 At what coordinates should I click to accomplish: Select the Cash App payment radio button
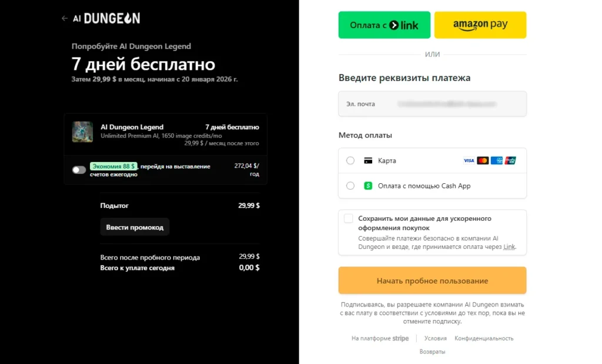click(350, 186)
